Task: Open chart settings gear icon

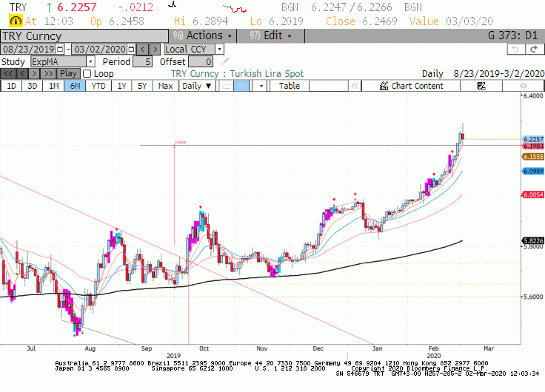Action: coord(523,86)
